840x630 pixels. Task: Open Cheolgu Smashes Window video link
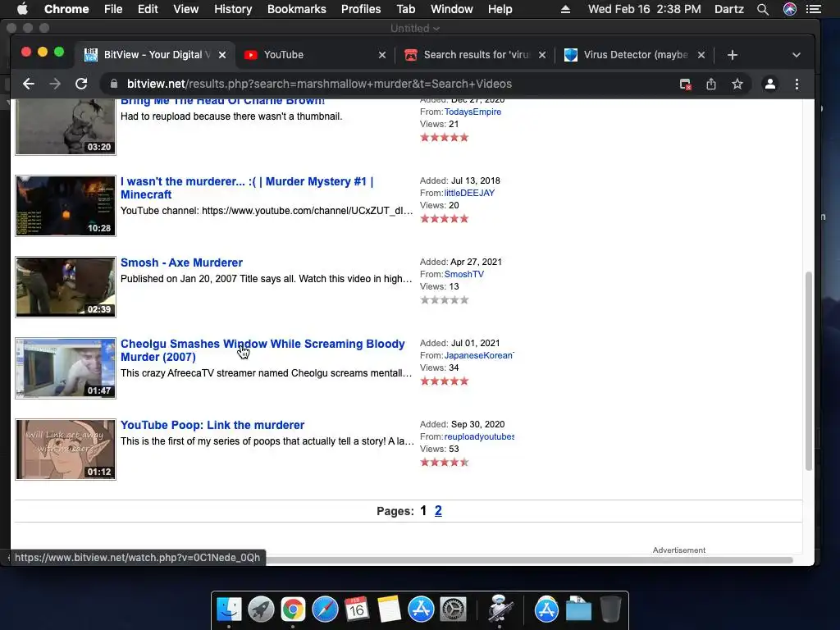coord(262,350)
